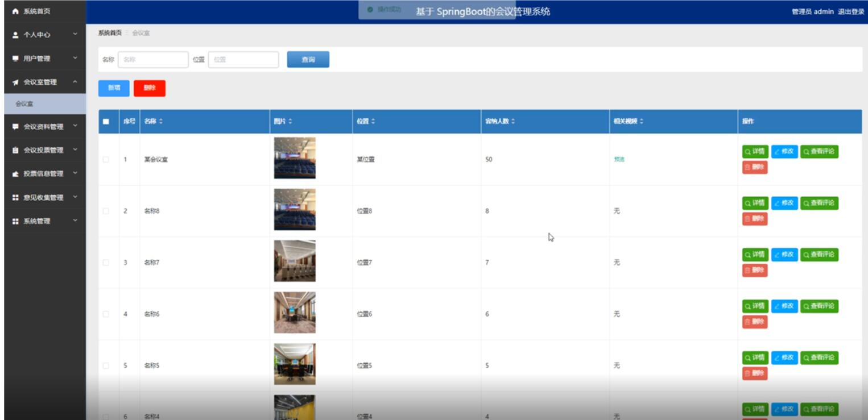The image size is (868, 420).
Task: Select the 会议室 submenu item
Action: (x=45, y=104)
